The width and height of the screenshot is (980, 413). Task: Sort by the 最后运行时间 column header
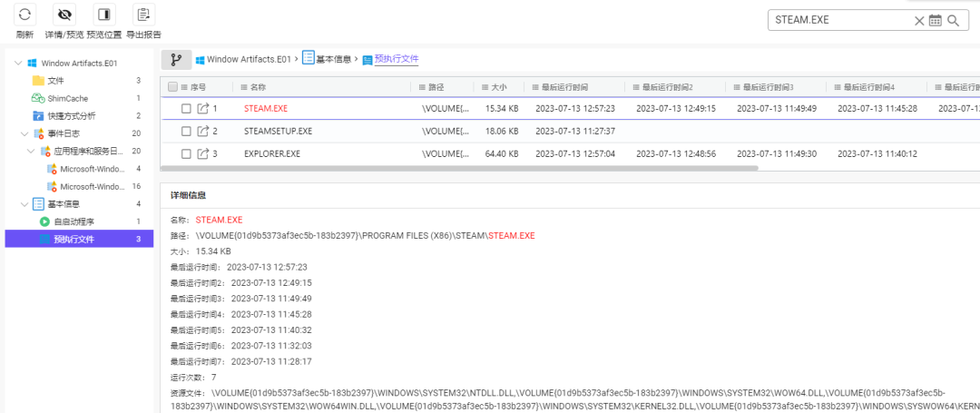564,87
